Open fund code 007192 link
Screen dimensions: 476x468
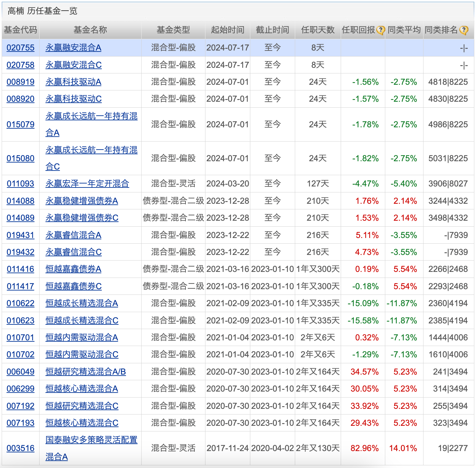tap(21, 406)
